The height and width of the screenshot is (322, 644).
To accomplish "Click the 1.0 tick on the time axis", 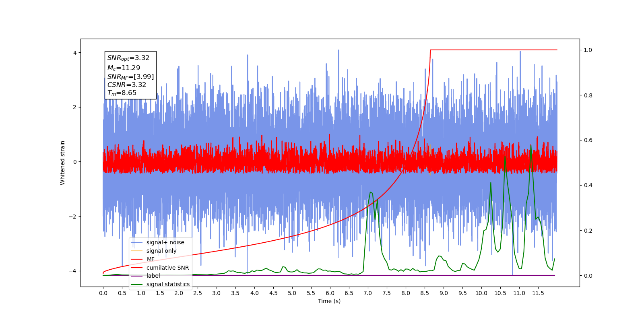I will click(141, 293).
